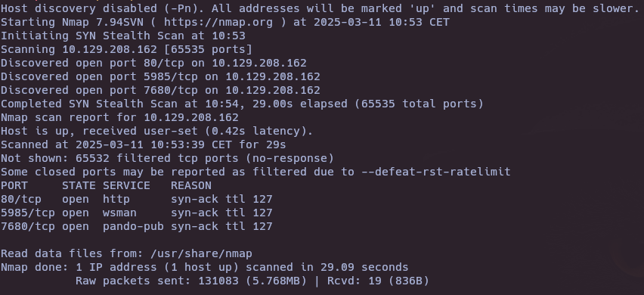Image resolution: width=644 pixels, height=295 pixels.
Task: Click the 5985/tcp port row entry
Action: pyautogui.click(x=136, y=213)
